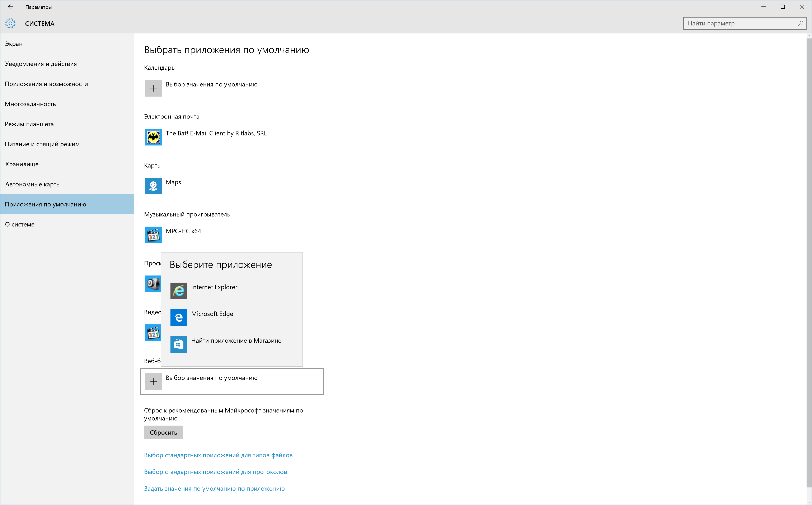This screenshot has height=505, width=812.
Task: Choose Internet Explorer in the app picker
Action: 214,287
